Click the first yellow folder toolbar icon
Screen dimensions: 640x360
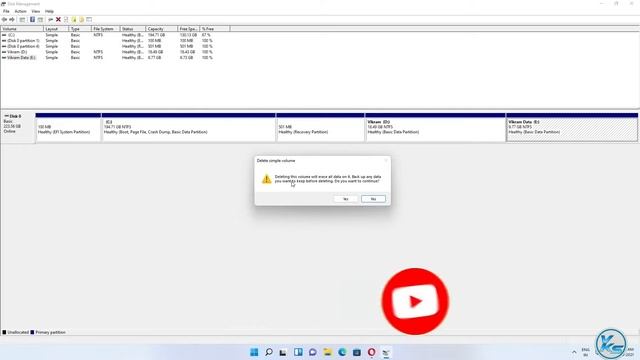[74, 20]
